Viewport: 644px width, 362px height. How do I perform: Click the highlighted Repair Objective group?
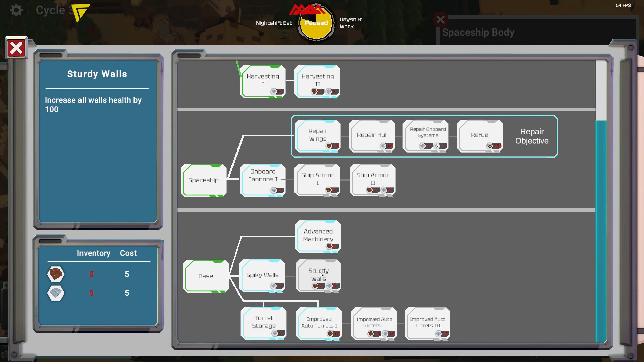pyautogui.click(x=532, y=136)
